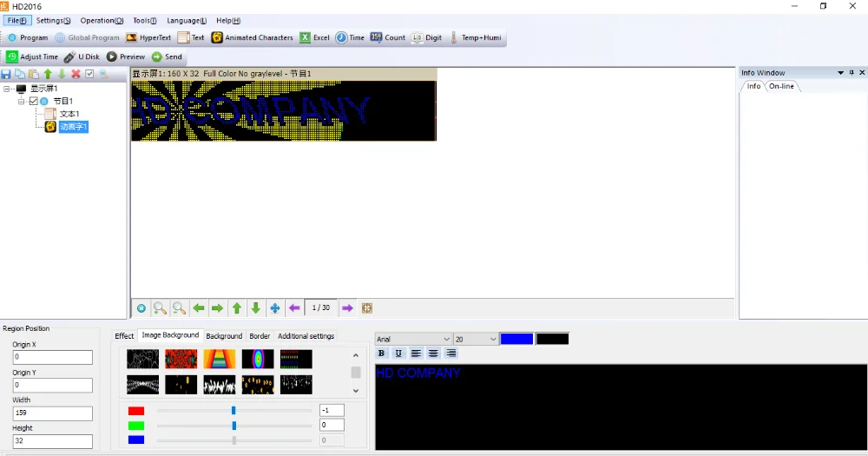Go to next page with purple right arrow
The height and width of the screenshot is (456, 868).
pyautogui.click(x=347, y=308)
